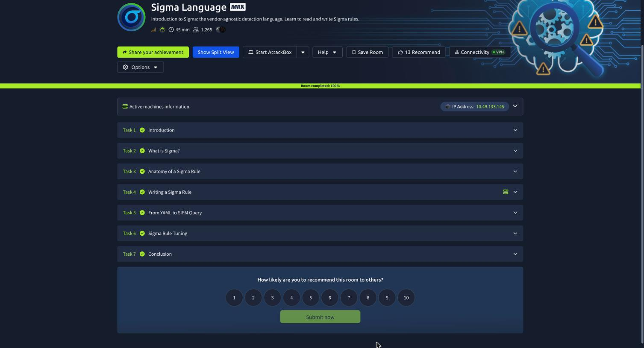644x348 pixels.
Task: Open Task 2 What is Sigma? row
Action: 320,151
